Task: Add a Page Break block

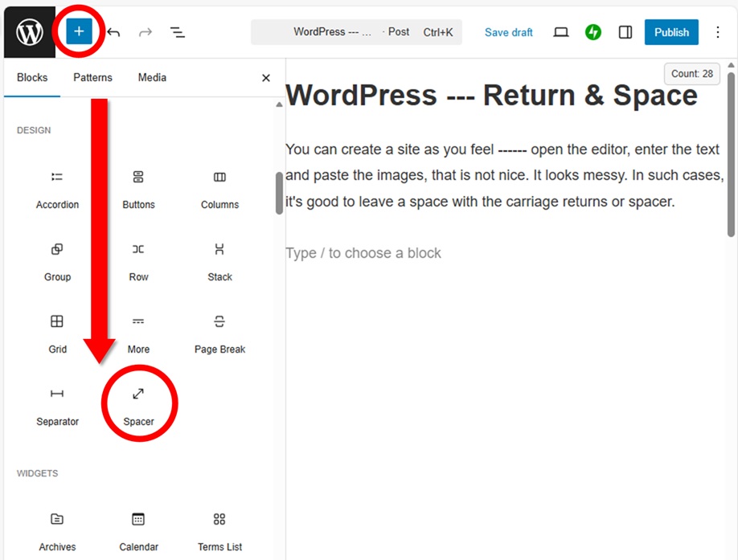Action: click(219, 333)
